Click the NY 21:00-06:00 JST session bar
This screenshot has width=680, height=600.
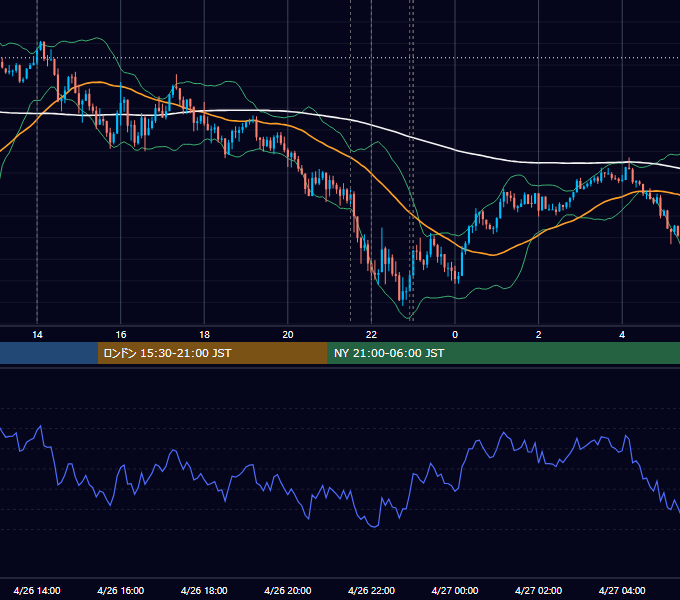click(x=503, y=353)
